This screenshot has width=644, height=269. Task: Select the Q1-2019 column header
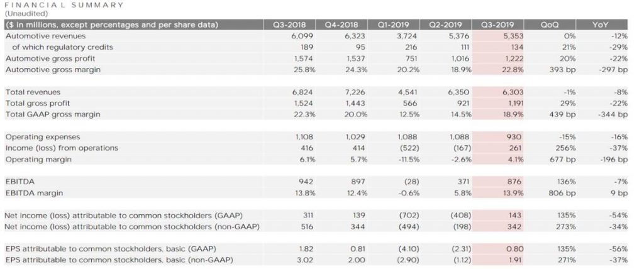[x=392, y=25]
